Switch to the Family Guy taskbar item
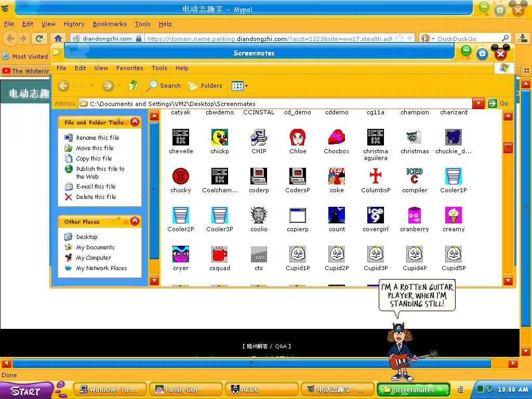The image size is (532, 399). coord(185,390)
